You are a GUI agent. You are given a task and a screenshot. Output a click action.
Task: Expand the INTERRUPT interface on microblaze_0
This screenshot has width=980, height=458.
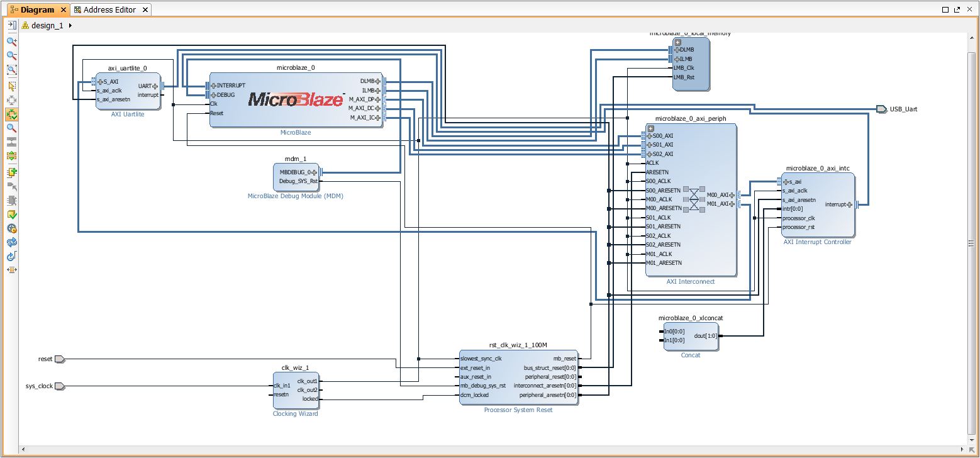point(213,86)
